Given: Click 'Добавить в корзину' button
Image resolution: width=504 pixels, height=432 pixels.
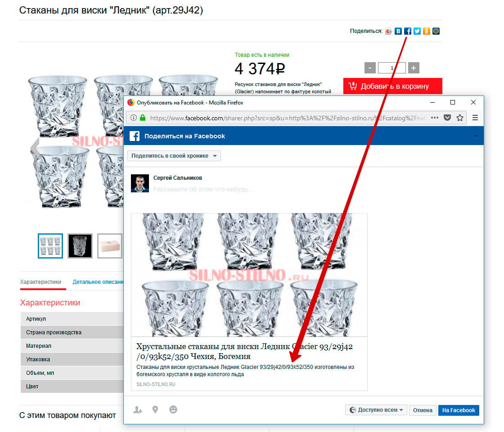Looking at the screenshot, I should click(393, 86).
